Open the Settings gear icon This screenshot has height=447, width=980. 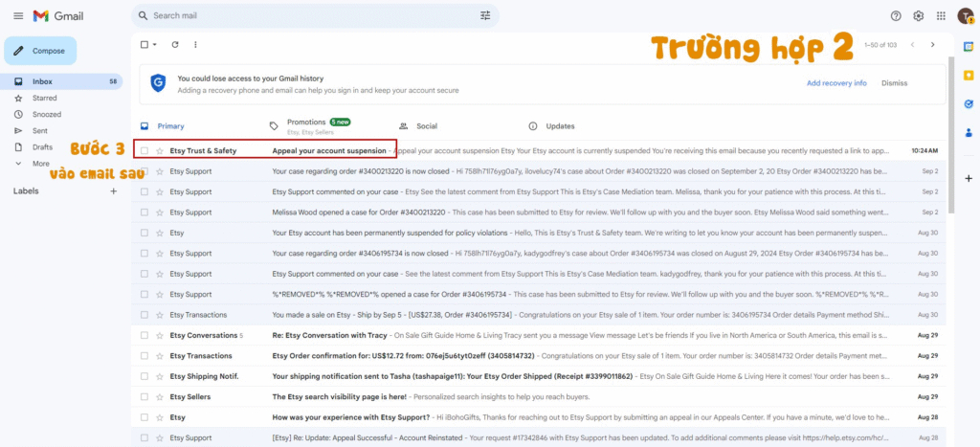click(x=919, y=16)
